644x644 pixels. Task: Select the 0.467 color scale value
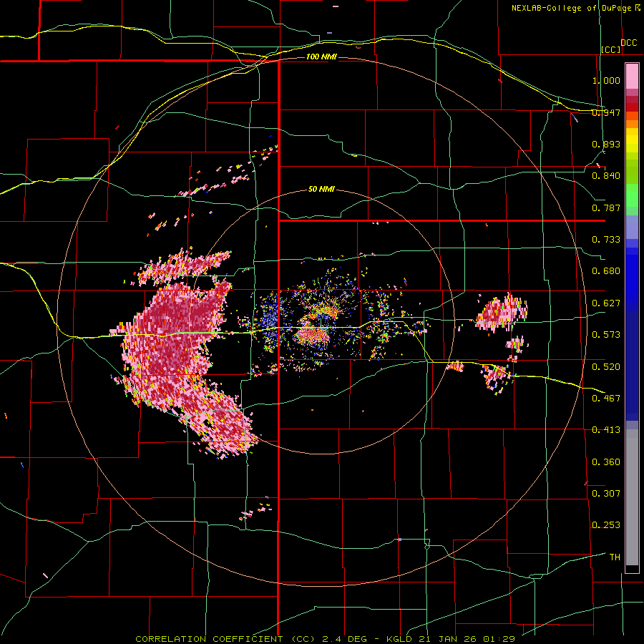coord(606,398)
